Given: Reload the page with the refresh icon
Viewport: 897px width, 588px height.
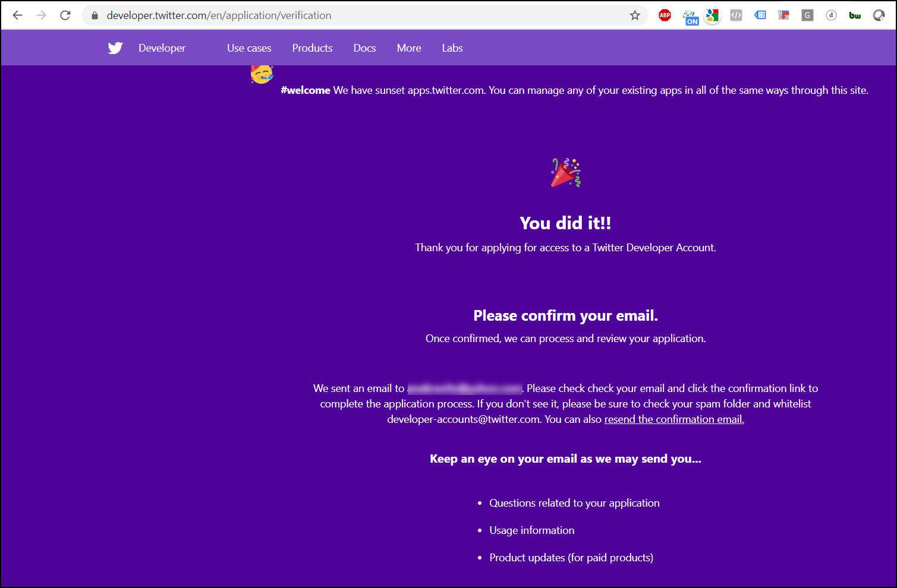Looking at the screenshot, I should click(65, 15).
